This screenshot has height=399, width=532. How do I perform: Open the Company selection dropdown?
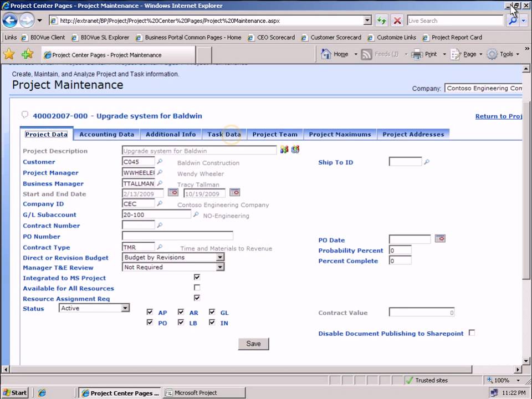[483, 88]
